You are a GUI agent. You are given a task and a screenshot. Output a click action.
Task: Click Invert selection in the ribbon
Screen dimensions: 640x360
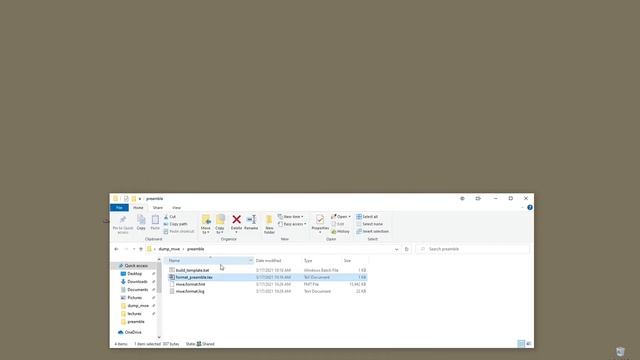(372, 231)
